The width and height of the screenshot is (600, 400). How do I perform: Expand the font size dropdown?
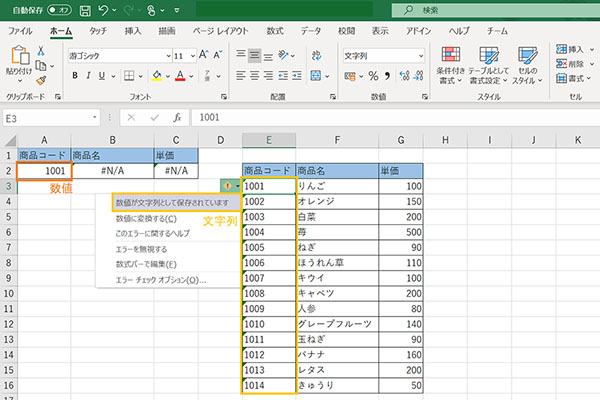(x=193, y=56)
